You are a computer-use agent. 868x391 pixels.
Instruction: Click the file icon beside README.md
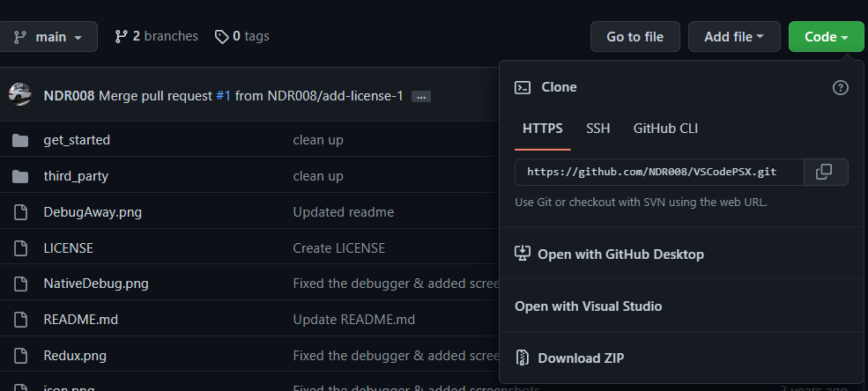tap(20, 320)
